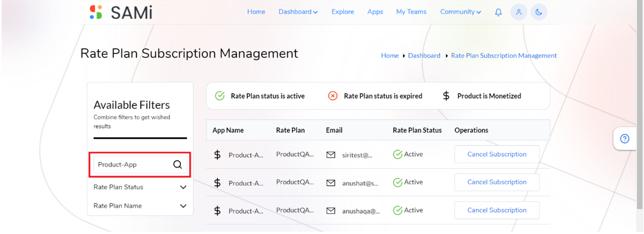Cancel subscription for siritest@ row
The height and width of the screenshot is (234, 644).
pos(497,154)
